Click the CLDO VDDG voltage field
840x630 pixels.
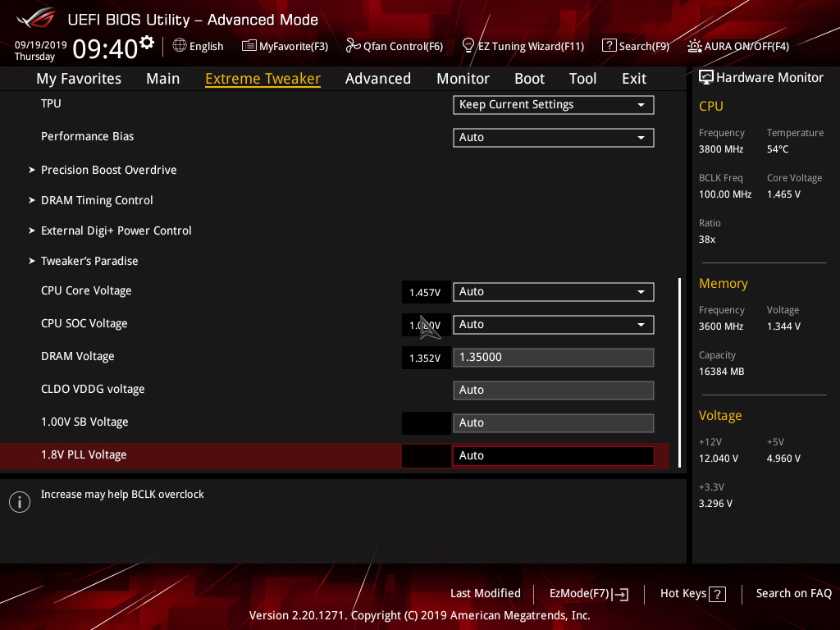pos(554,390)
